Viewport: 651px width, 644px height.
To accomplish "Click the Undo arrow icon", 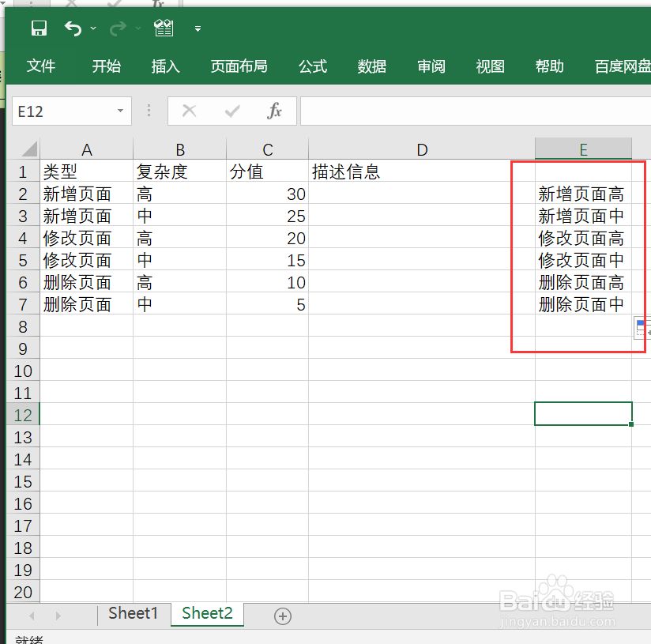I will click(73, 28).
